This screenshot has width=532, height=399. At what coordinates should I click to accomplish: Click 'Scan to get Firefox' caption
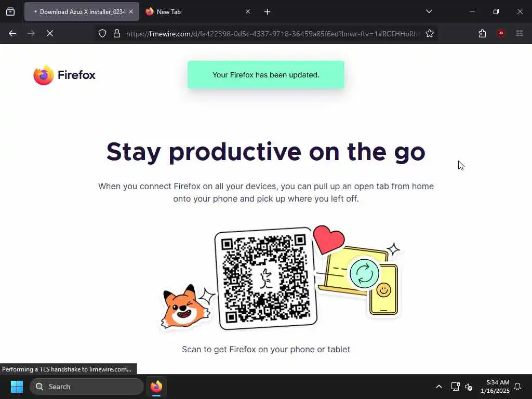point(266,350)
